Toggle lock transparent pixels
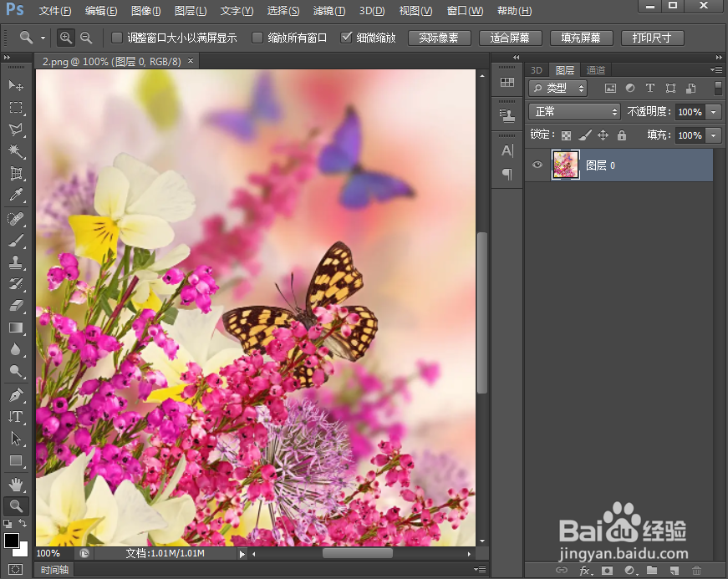 pos(566,135)
